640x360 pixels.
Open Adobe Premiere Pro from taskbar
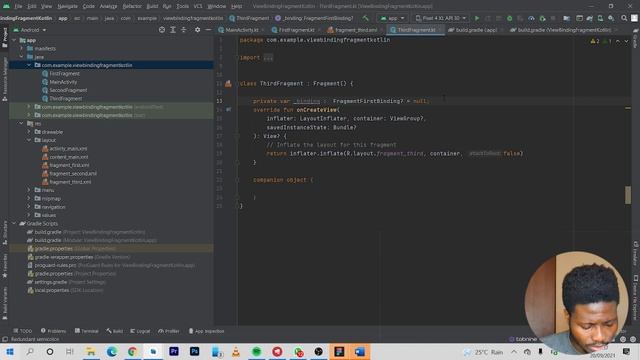[x=174, y=351]
